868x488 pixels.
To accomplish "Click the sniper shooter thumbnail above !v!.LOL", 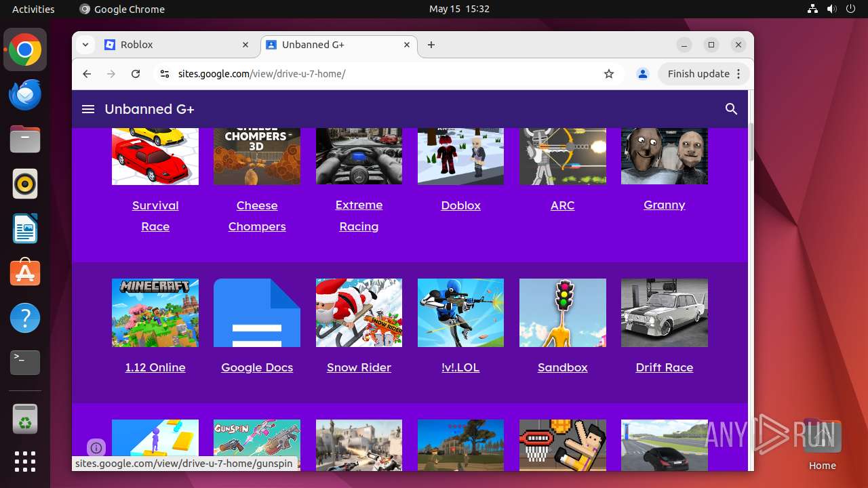I will click(x=460, y=312).
